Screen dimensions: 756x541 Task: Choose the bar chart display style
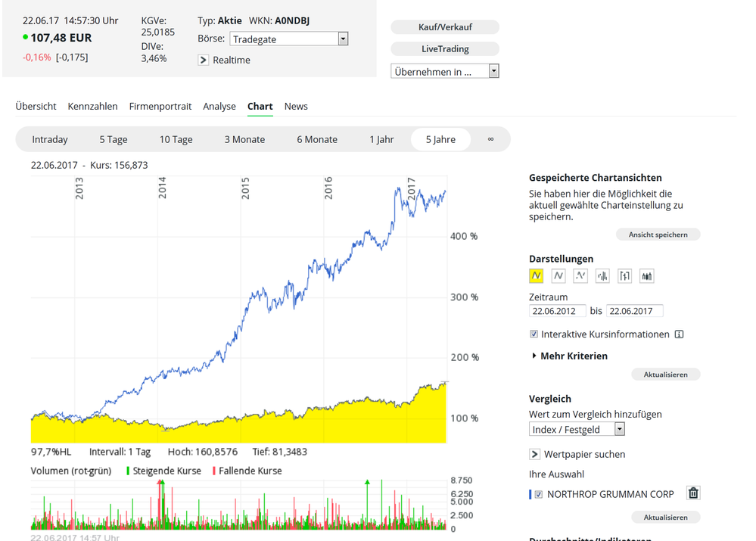point(602,275)
